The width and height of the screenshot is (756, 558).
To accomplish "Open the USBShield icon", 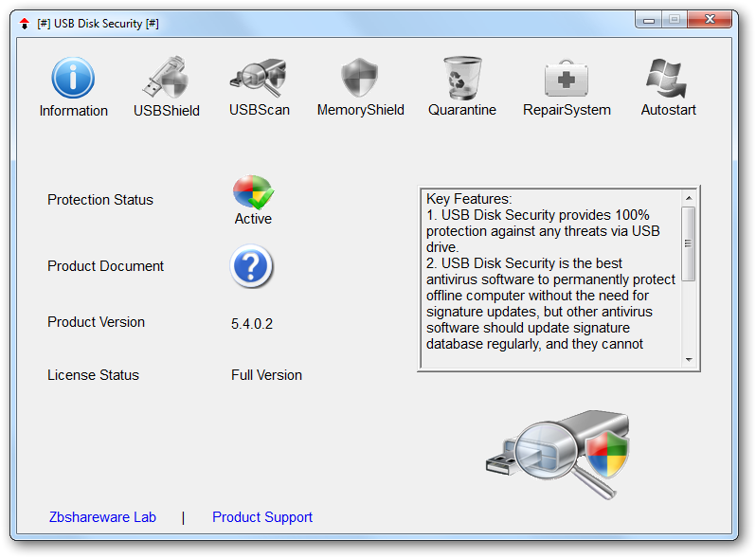I will tap(166, 77).
